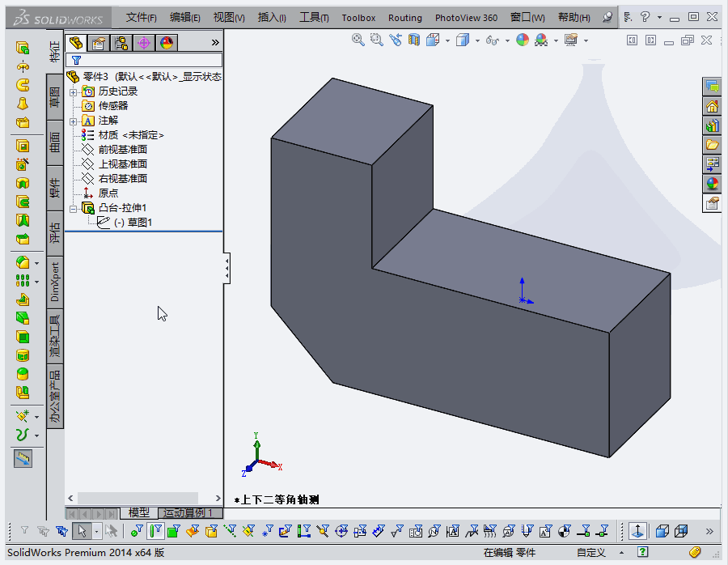Image resolution: width=728 pixels, height=565 pixels.
Task: Click Zoom to Fit icon
Action: (358, 40)
